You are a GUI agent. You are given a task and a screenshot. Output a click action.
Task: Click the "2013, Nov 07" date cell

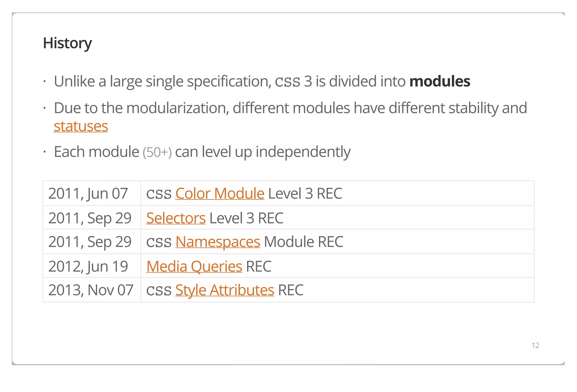pyautogui.click(x=91, y=290)
